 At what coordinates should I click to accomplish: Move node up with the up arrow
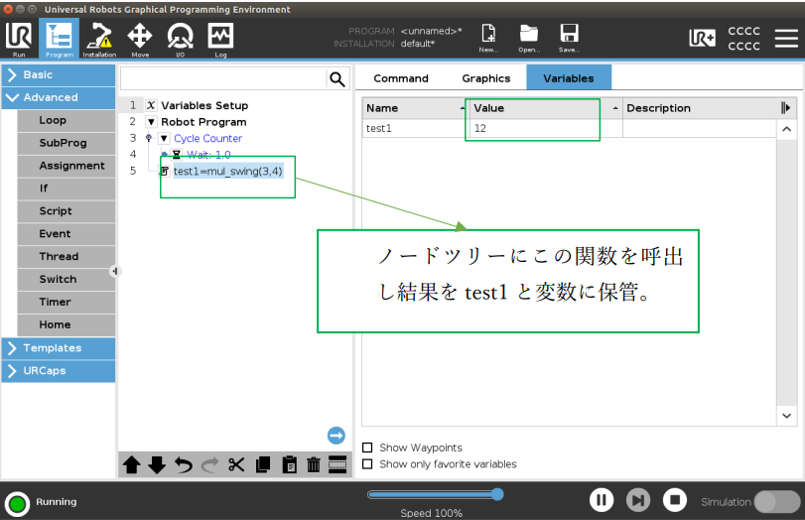click(x=131, y=465)
